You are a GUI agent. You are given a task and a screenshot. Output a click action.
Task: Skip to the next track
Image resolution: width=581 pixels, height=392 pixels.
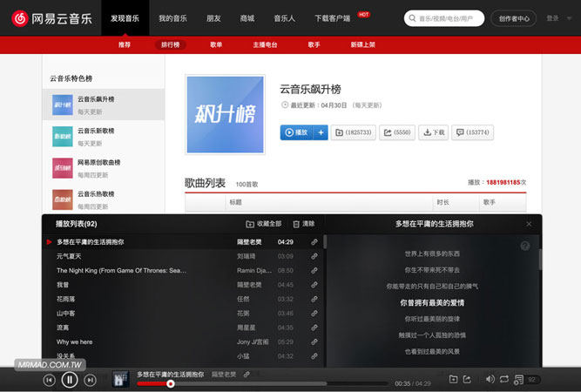(x=91, y=380)
